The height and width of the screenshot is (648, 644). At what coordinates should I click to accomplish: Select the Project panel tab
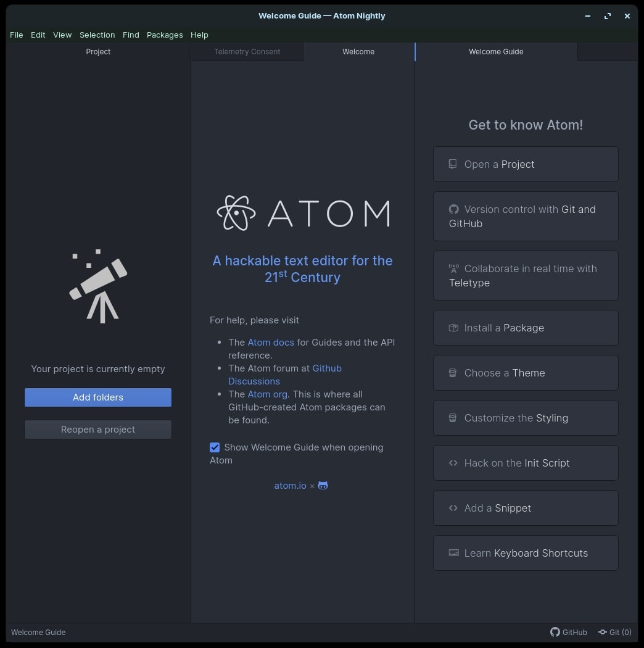[x=98, y=52]
